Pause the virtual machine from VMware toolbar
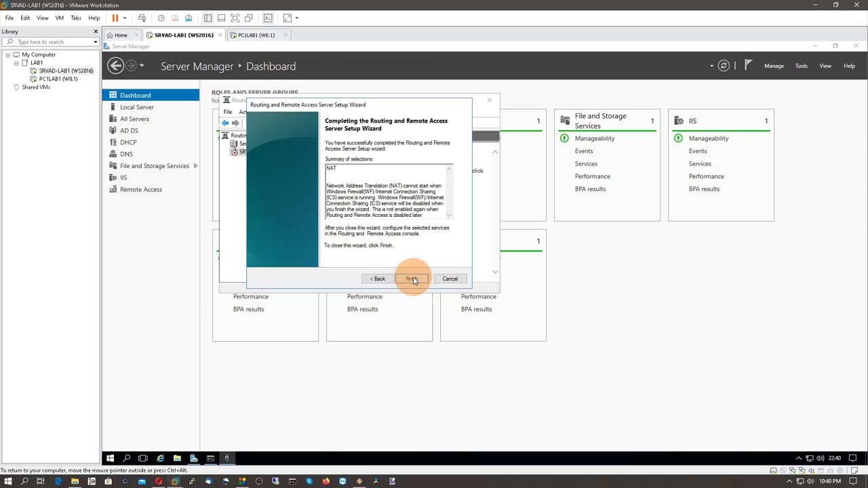 click(115, 18)
